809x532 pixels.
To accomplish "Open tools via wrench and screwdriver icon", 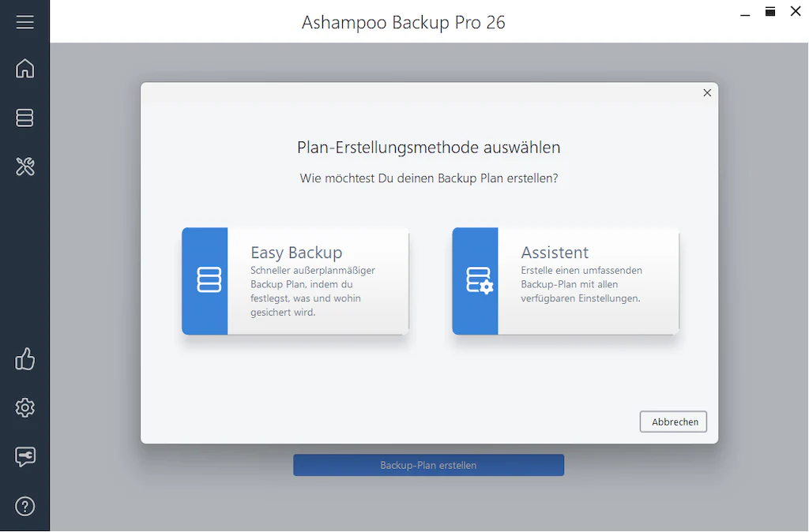I will point(24,166).
